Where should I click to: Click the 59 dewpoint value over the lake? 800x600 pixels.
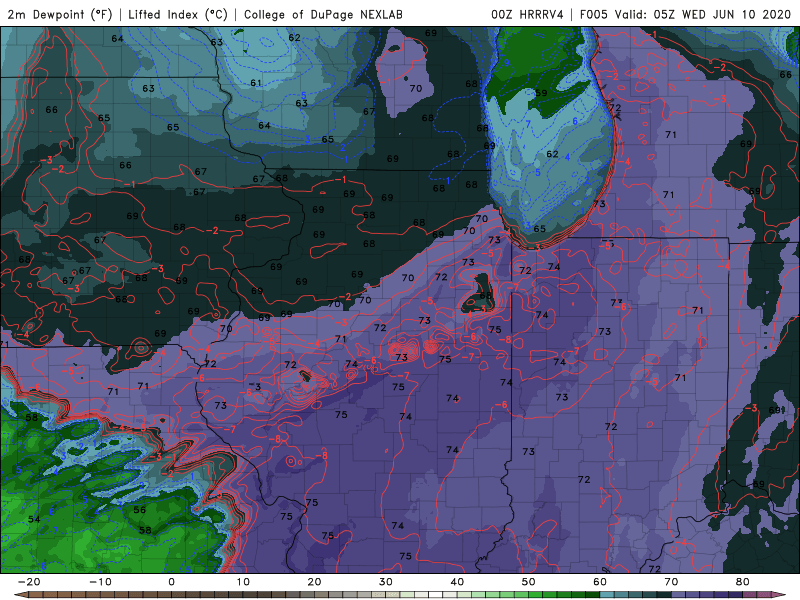click(x=541, y=93)
